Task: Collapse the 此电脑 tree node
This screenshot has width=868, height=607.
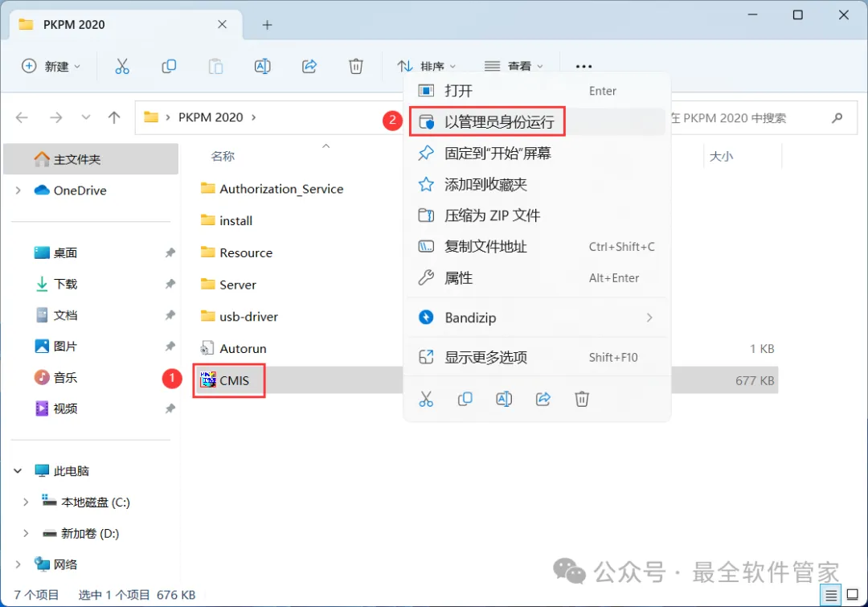Action: (x=18, y=471)
